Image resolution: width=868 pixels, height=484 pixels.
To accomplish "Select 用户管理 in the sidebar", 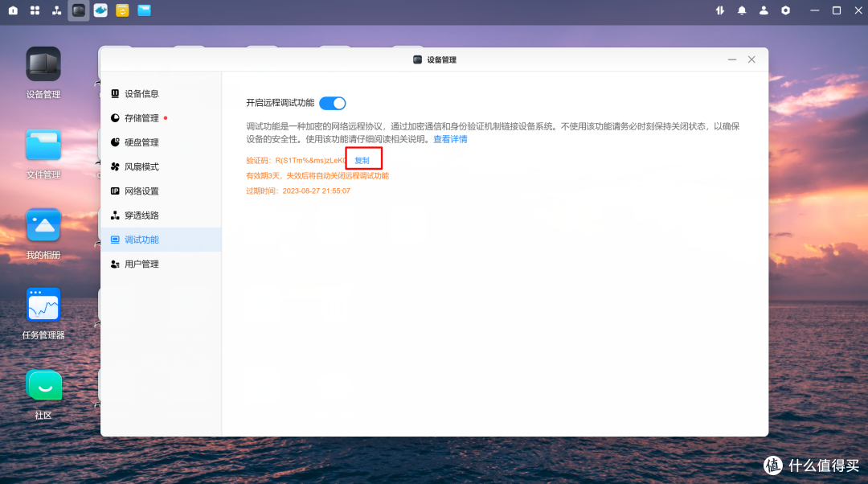I will pyautogui.click(x=161, y=265).
